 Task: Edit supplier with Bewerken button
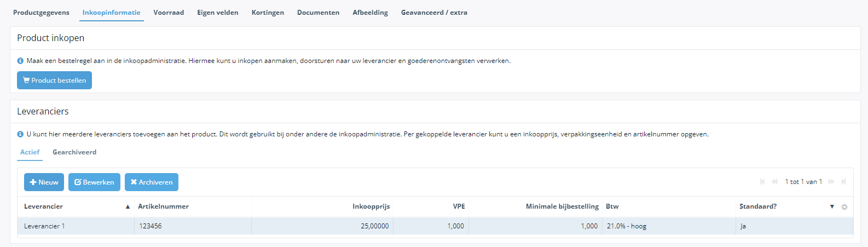click(94, 182)
